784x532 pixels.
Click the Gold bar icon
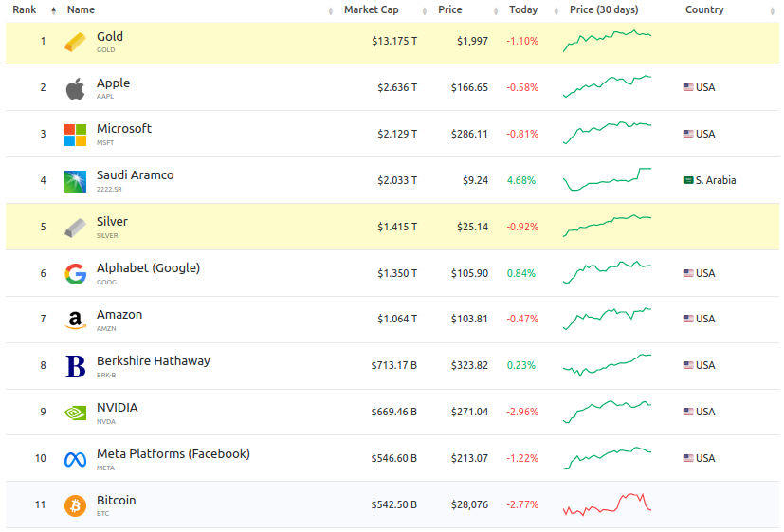[x=75, y=42]
